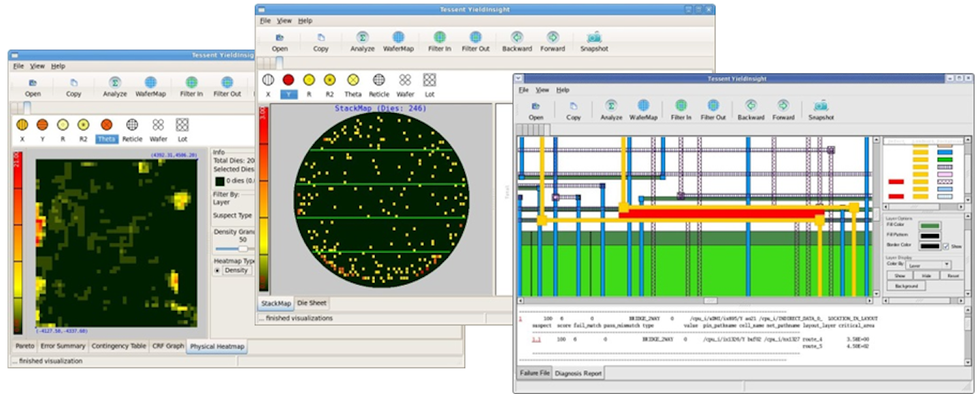Backward icon in layout viewer window
The height and width of the screenshot is (394, 980).
751,105
